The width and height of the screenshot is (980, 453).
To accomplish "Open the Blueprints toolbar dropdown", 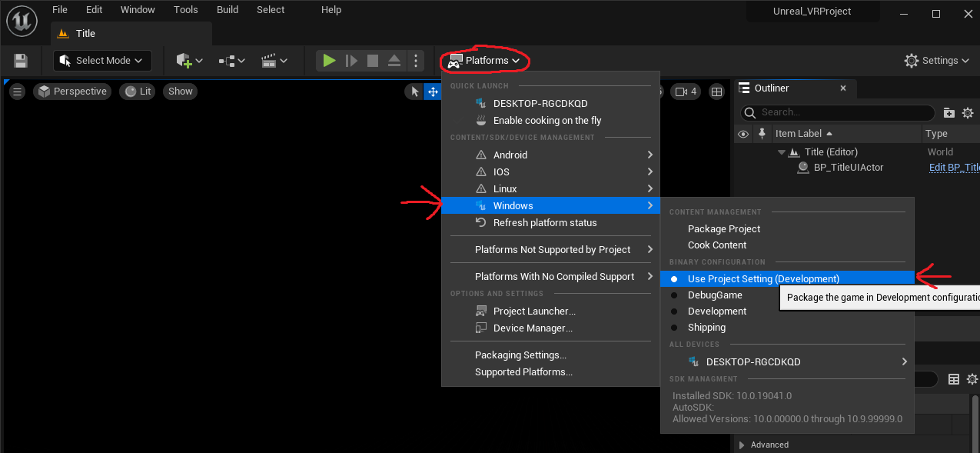I will 231,61.
